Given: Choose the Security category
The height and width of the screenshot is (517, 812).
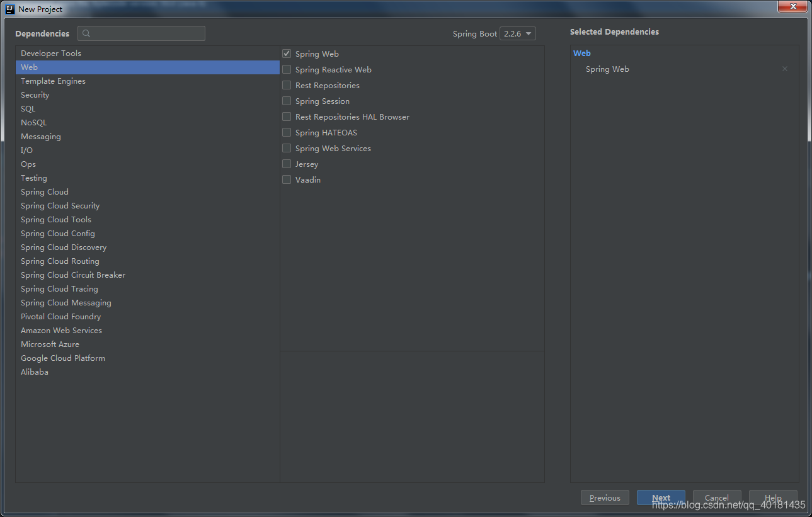Looking at the screenshot, I should [x=147, y=95].
